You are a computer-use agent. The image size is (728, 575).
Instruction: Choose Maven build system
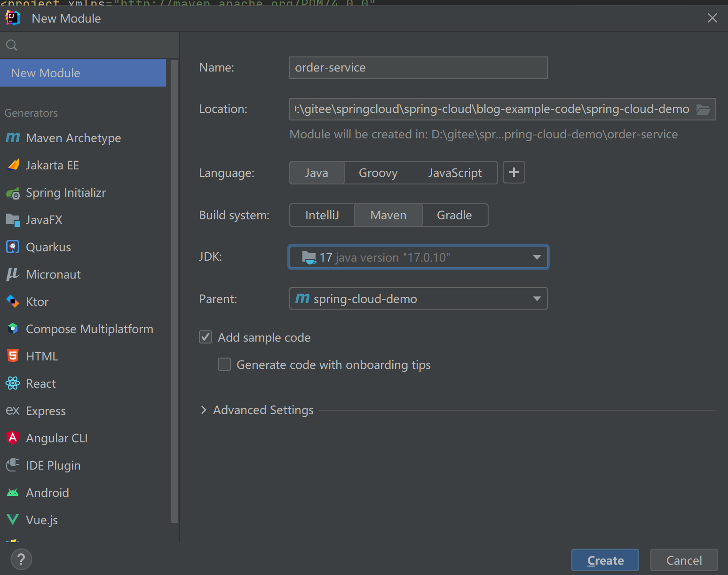(x=388, y=215)
